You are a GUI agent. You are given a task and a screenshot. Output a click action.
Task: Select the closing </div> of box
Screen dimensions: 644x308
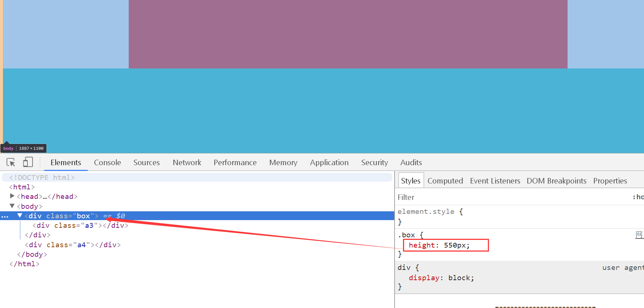pos(38,235)
